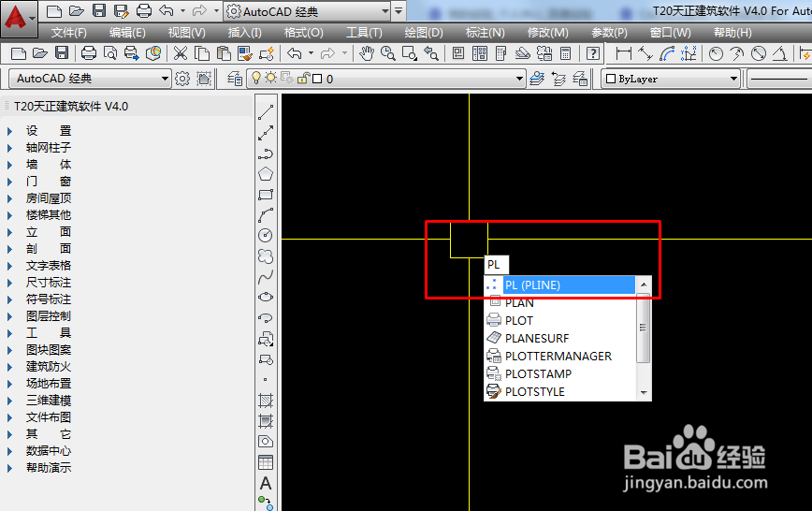Select the Rectangle draw tool
812x511 pixels.
[x=266, y=195]
